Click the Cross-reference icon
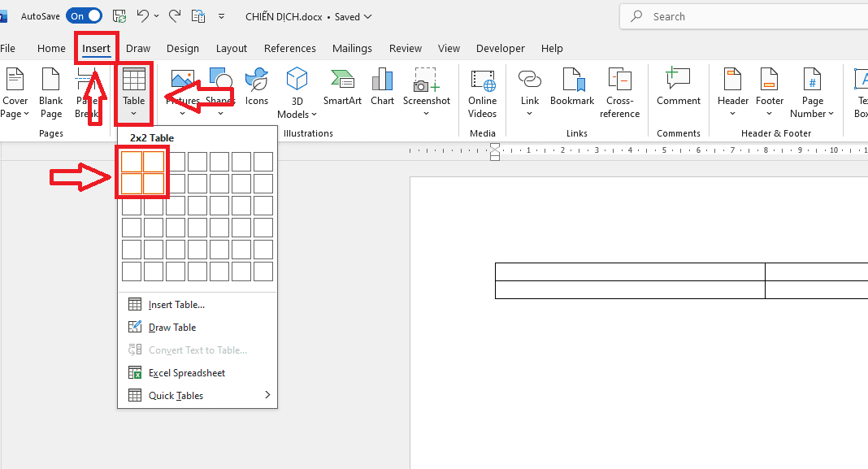 coord(619,93)
